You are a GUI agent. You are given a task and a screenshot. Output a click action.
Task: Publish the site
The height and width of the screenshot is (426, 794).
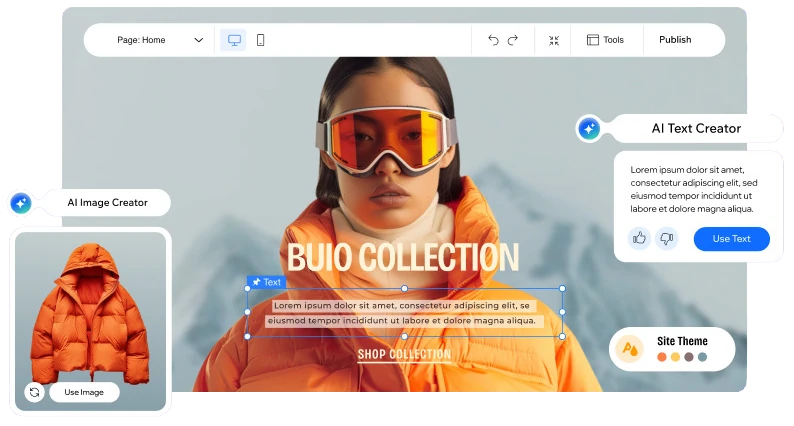coord(675,40)
